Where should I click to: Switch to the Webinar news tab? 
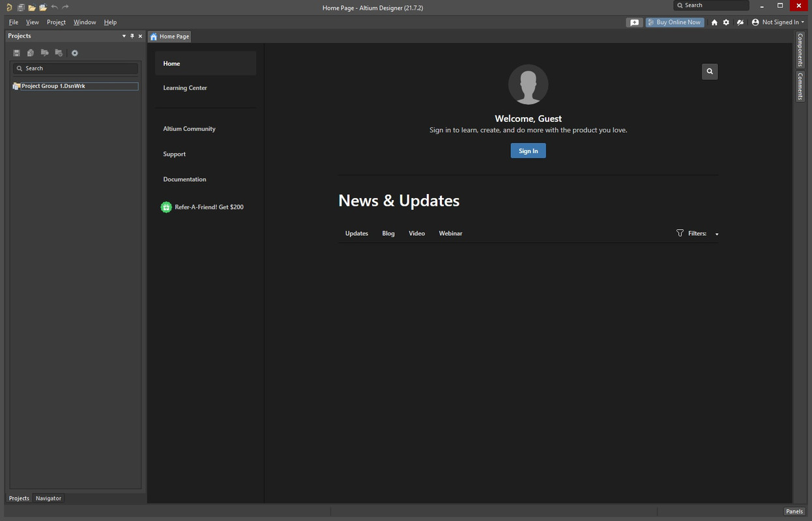point(450,233)
